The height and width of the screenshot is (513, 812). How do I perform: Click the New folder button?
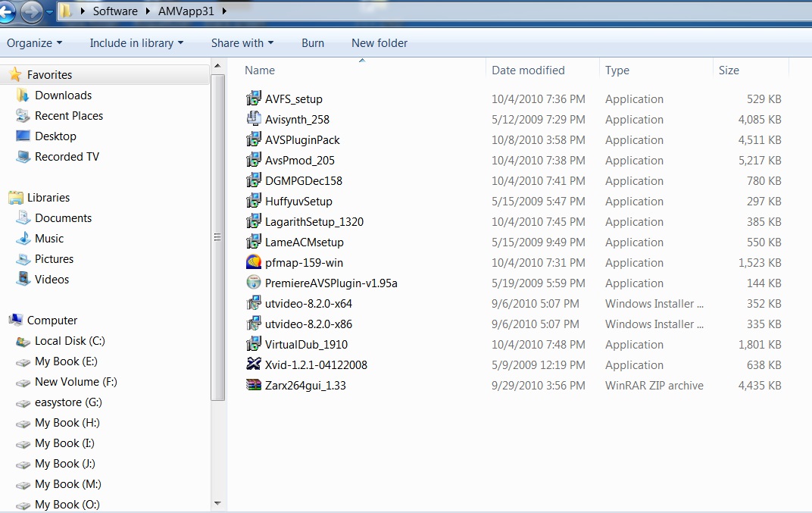click(379, 43)
